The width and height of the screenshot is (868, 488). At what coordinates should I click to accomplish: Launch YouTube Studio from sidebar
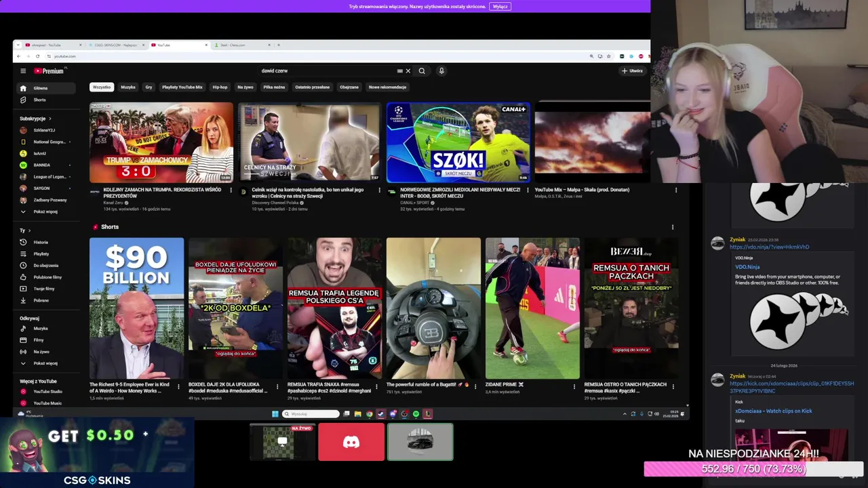tap(47, 391)
